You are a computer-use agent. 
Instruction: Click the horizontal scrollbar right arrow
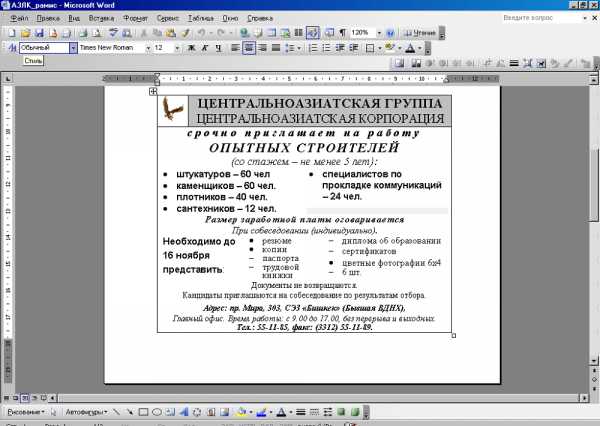coord(584,398)
